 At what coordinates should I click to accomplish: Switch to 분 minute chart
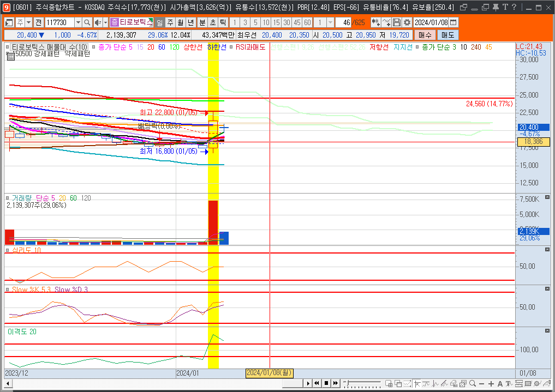tap(202, 22)
